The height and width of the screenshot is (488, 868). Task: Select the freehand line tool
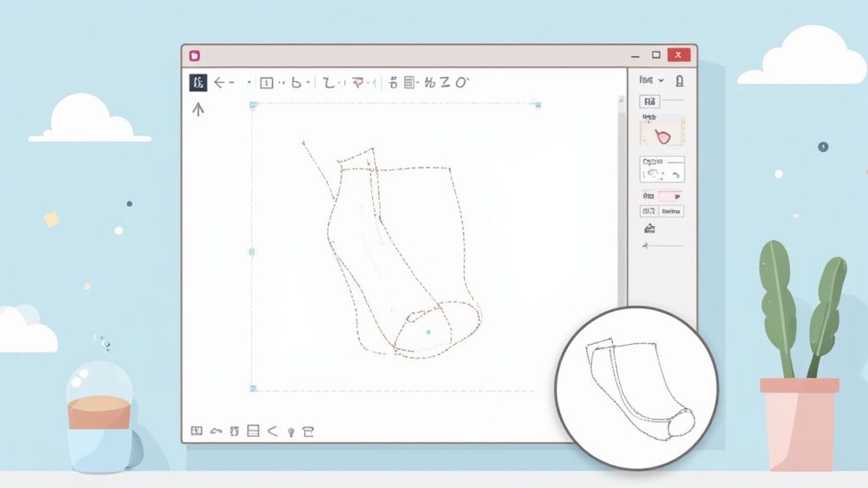click(x=328, y=82)
